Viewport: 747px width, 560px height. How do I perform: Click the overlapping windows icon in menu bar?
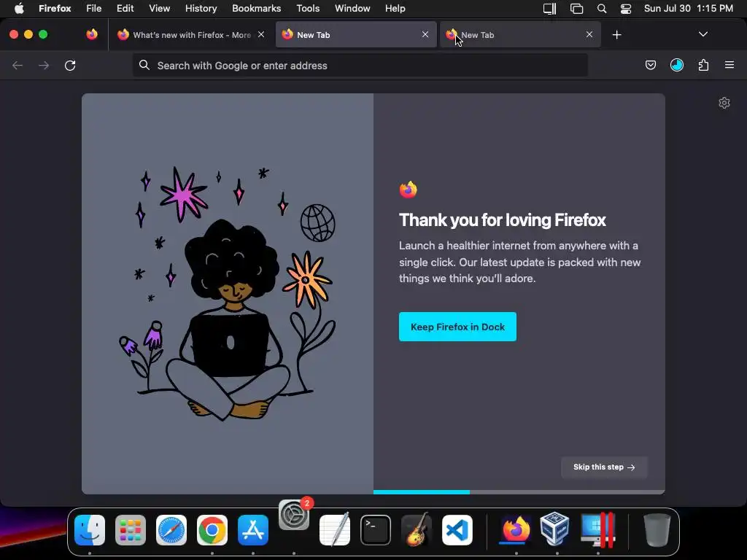tap(576, 9)
